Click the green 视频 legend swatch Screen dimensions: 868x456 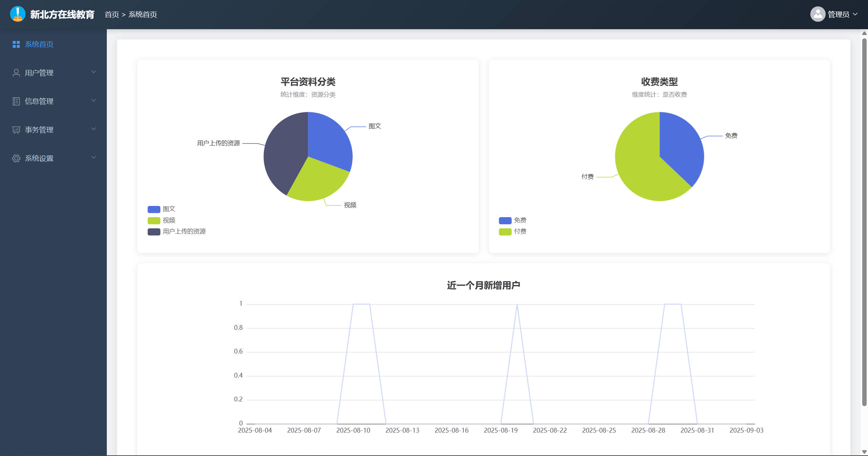pyautogui.click(x=154, y=221)
